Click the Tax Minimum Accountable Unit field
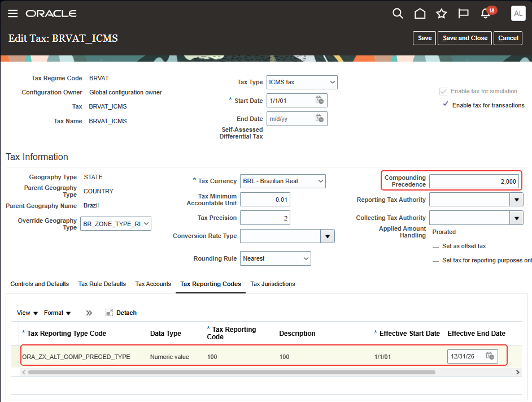 pos(265,200)
